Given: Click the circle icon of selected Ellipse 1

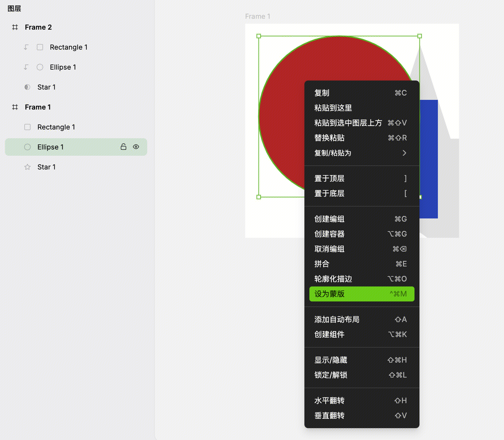Looking at the screenshot, I should [28, 147].
